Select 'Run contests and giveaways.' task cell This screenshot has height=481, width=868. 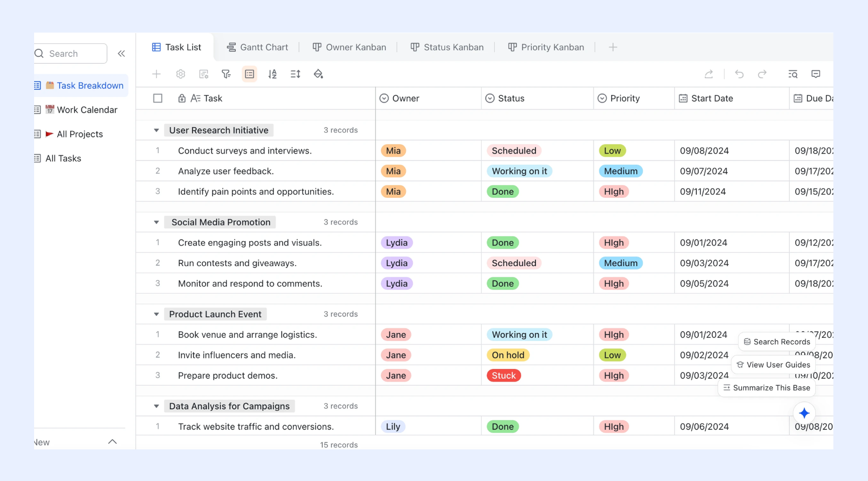pos(237,263)
